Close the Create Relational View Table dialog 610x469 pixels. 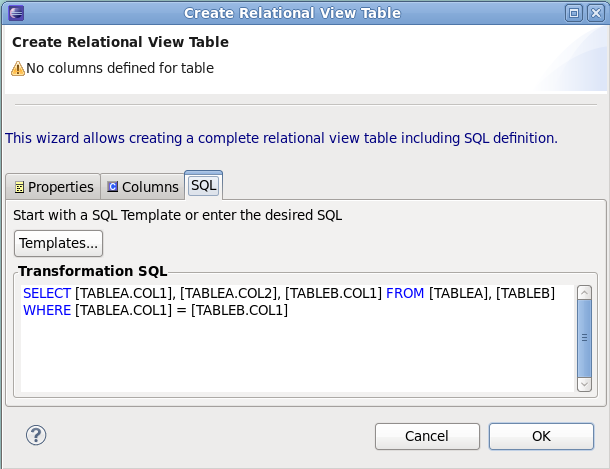pyautogui.click(x=596, y=13)
